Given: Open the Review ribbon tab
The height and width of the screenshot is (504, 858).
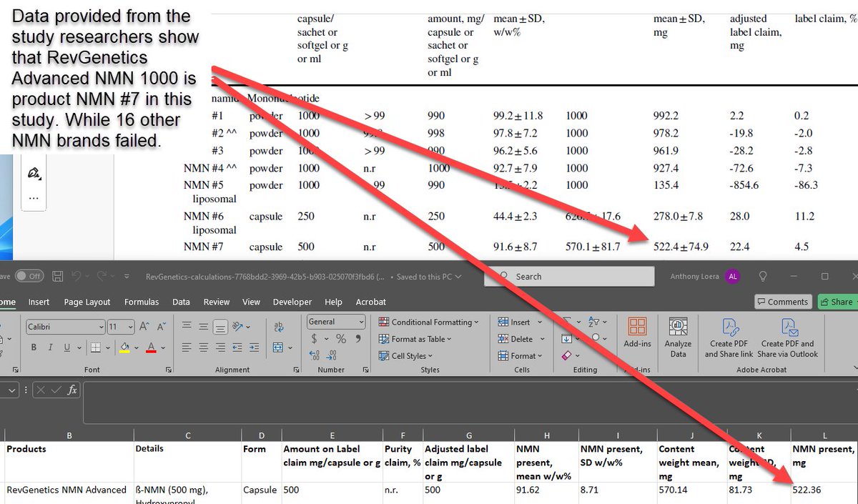Looking at the screenshot, I should (217, 302).
